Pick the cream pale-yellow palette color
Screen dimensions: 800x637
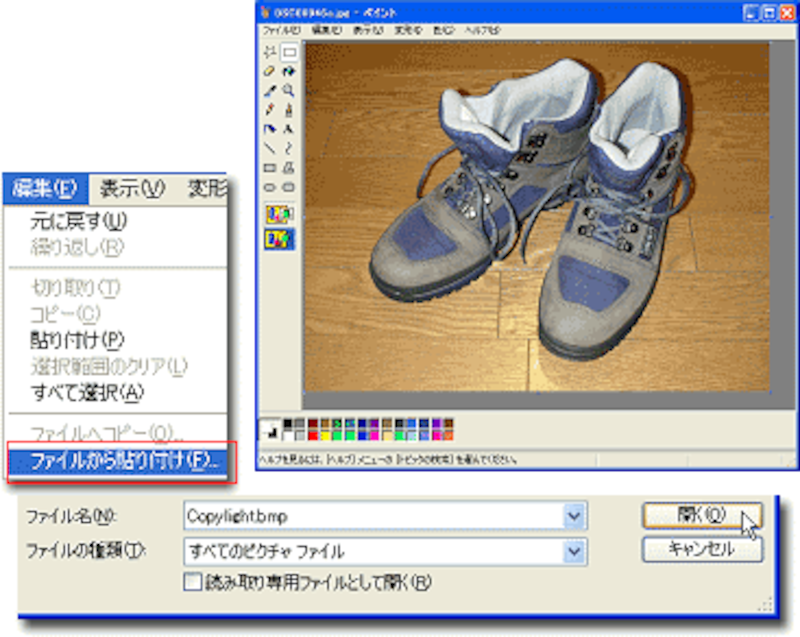[x=387, y=436]
